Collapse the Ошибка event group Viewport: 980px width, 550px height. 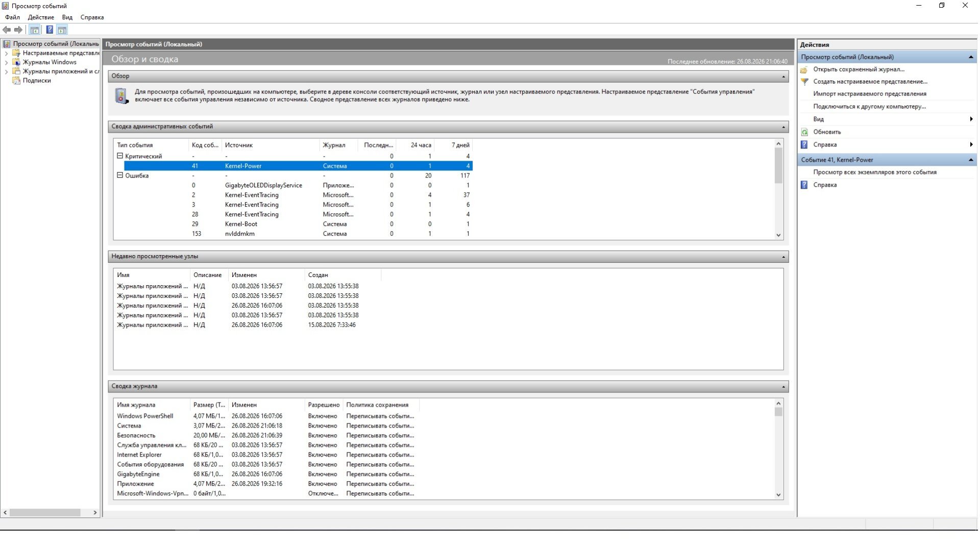pos(120,176)
